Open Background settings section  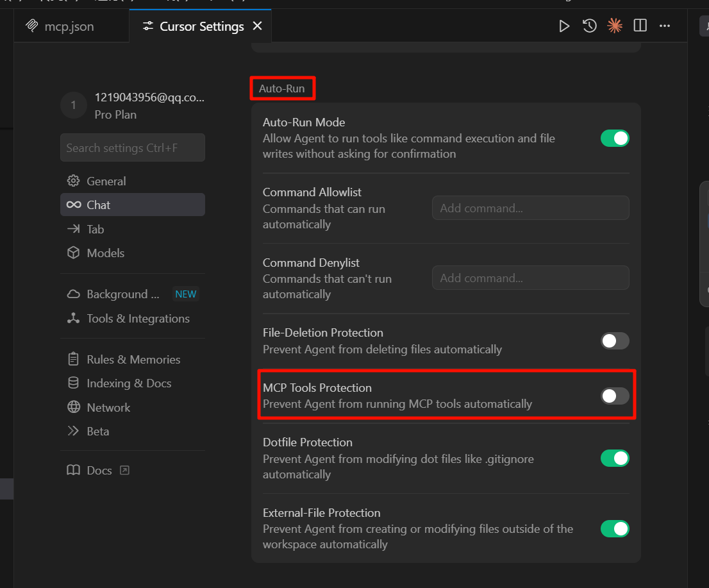click(x=133, y=294)
